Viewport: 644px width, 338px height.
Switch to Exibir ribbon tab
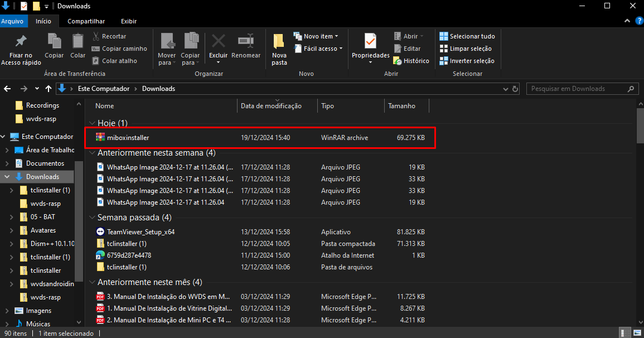(x=129, y=21)
